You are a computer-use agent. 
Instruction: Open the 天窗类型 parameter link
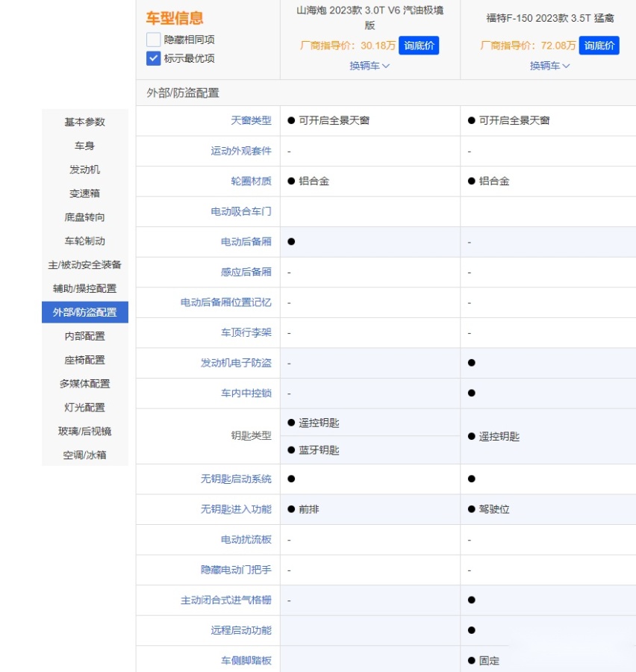[x=251, y=120]
